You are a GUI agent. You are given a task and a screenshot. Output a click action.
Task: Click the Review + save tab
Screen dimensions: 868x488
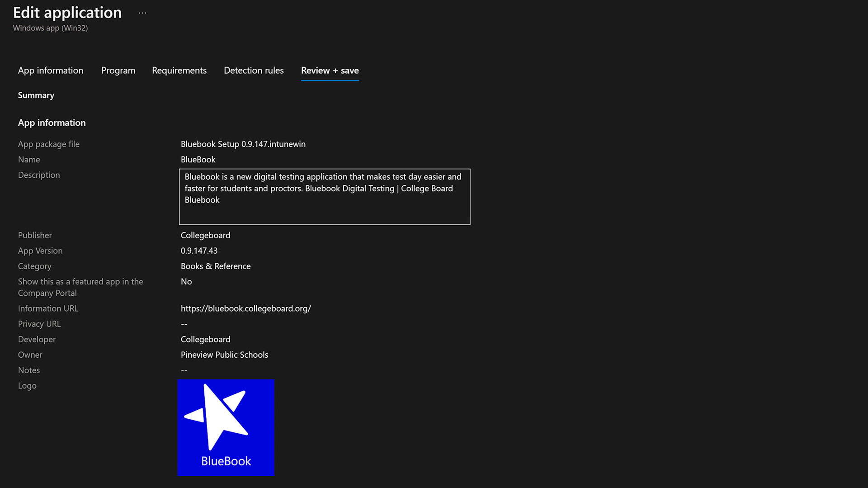(330, 71)
